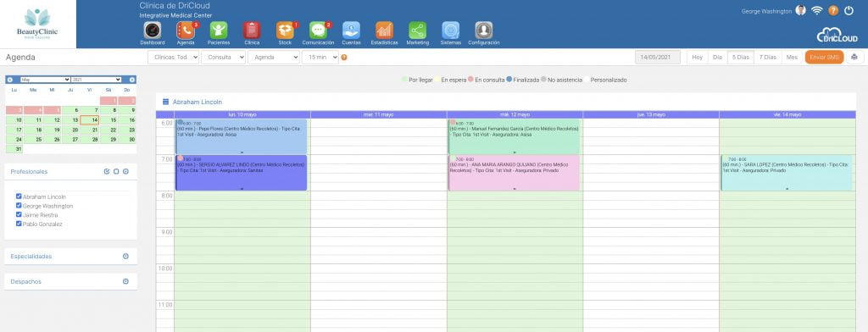The image size is (868, 332).
Task: Click the date field 14/05/2021
Action: click(658, 58)
